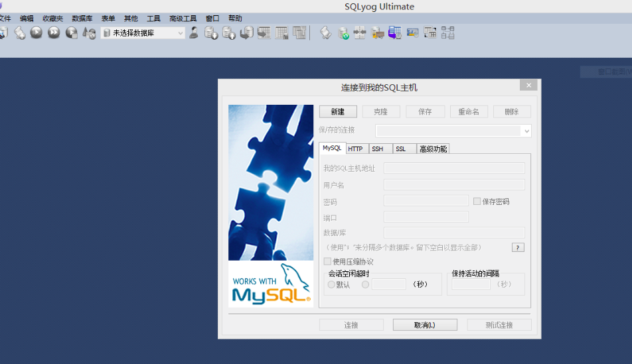Click the schema synchronization arrows icon
632x364 pixels.
(360, 32)
